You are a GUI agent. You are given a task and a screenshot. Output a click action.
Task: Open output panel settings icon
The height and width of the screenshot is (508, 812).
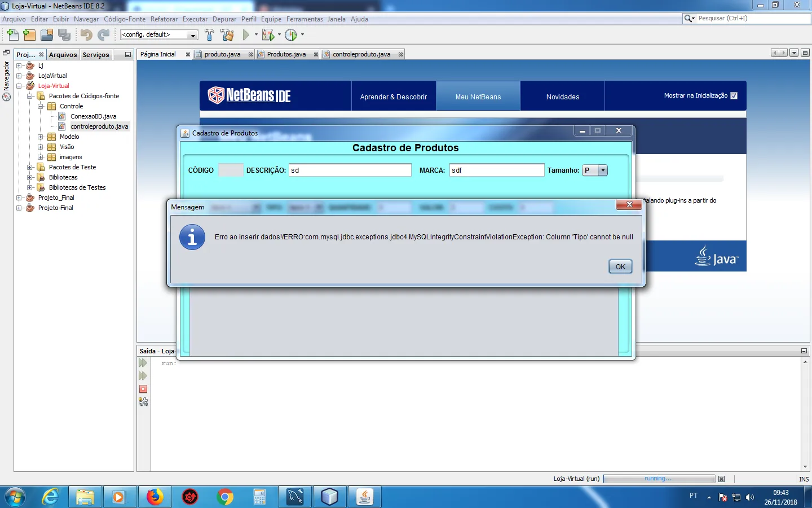pyautogui.click(x=143, y=402)
